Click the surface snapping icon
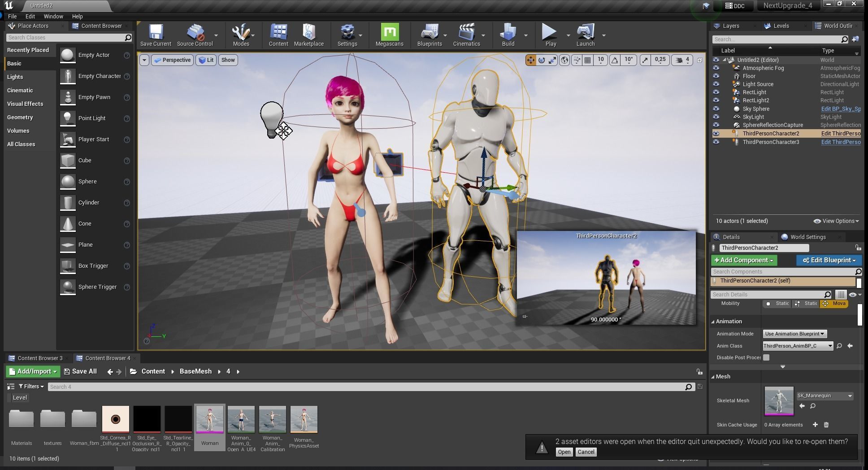The height and width of the screenshot is (470, 868). pyautogui.click(x=577, y=60)
